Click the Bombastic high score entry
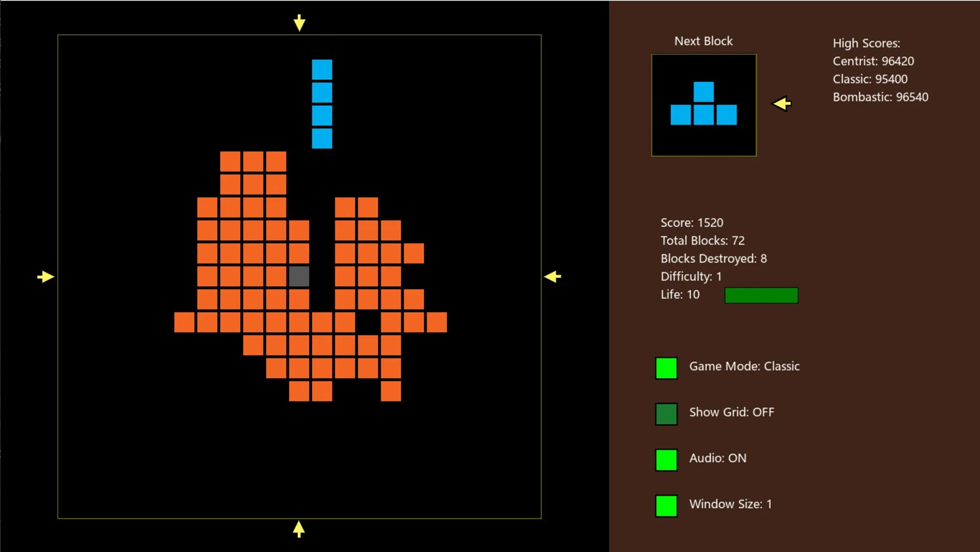The width and height of the screenshot is (980, 552). [880, 97]
